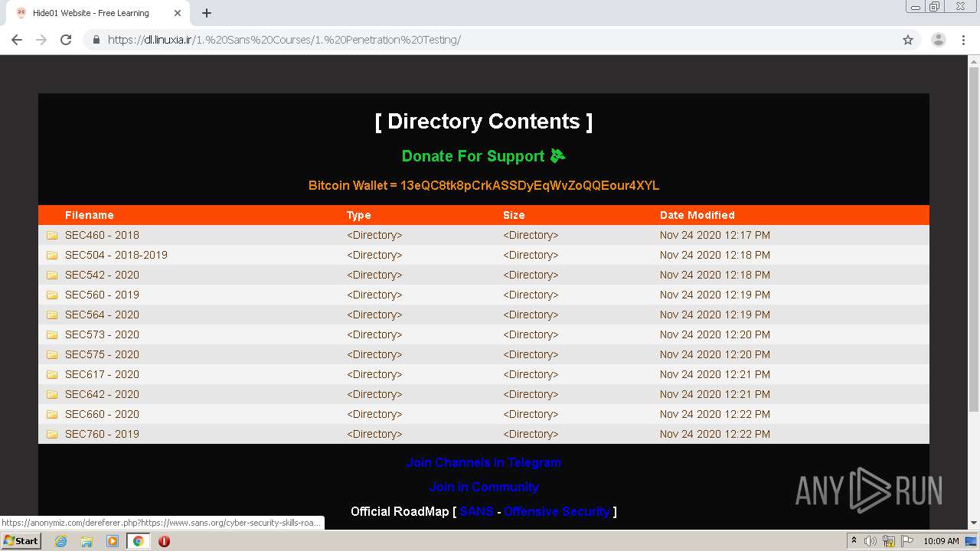Open Internet Explorer from the taskbar
This screenshot has width=980, height=551.
[x=60, y=541]
